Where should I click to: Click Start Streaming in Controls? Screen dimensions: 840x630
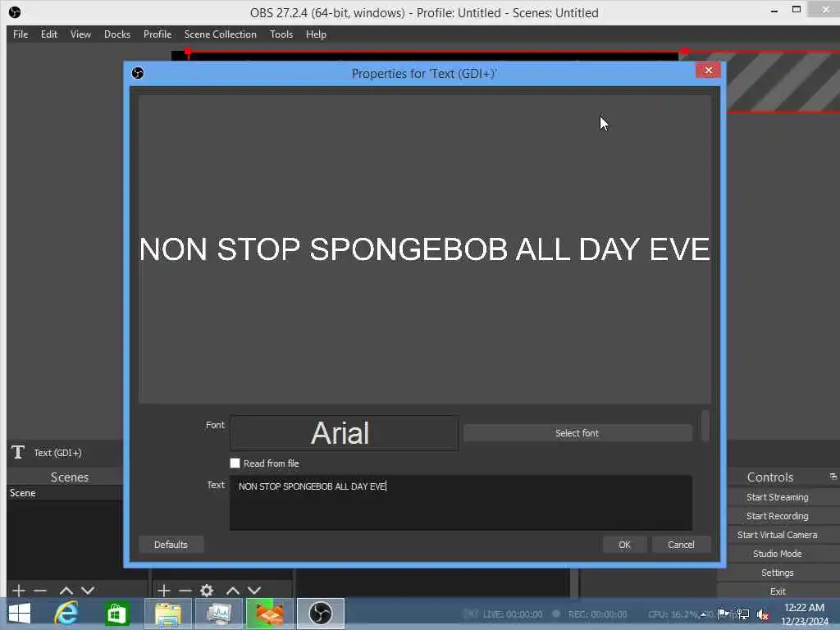point(778,497)
